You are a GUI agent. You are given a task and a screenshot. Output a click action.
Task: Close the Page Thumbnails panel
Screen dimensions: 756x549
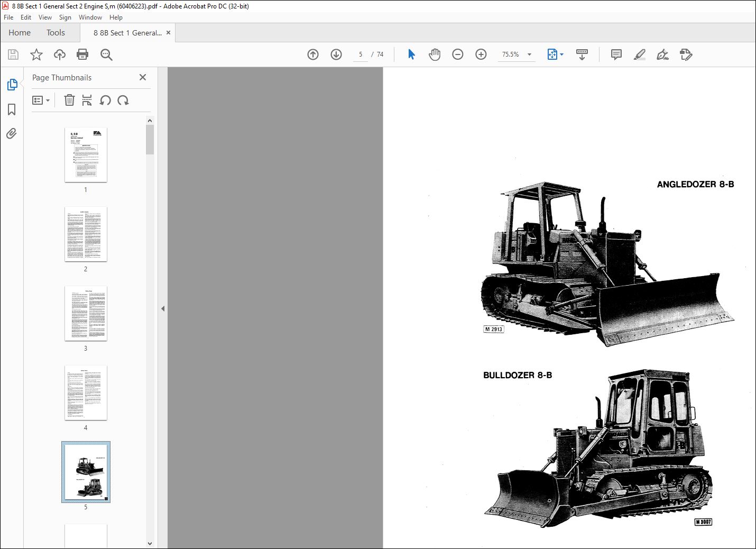(143, 77)
